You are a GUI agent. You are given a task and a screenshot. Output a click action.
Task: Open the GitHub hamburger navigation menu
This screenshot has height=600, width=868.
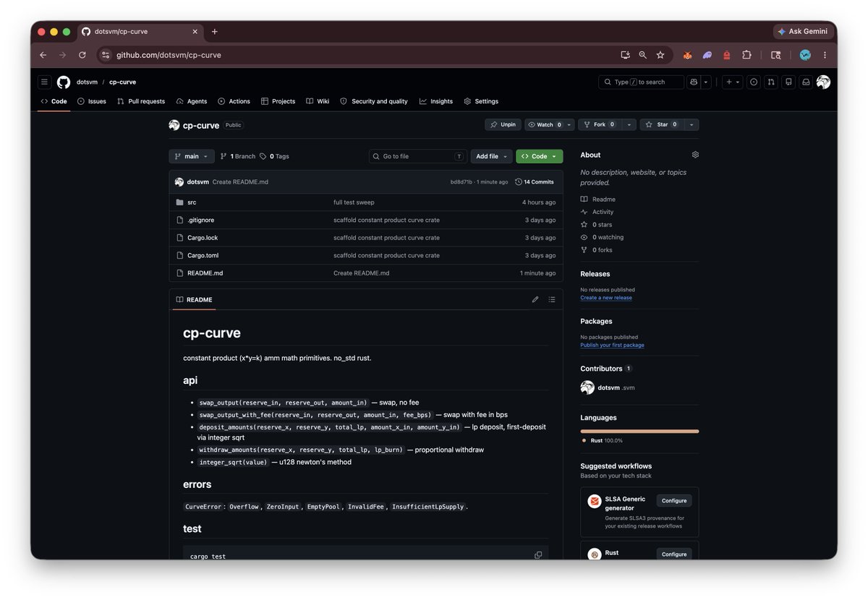click(x=44, y=82)
